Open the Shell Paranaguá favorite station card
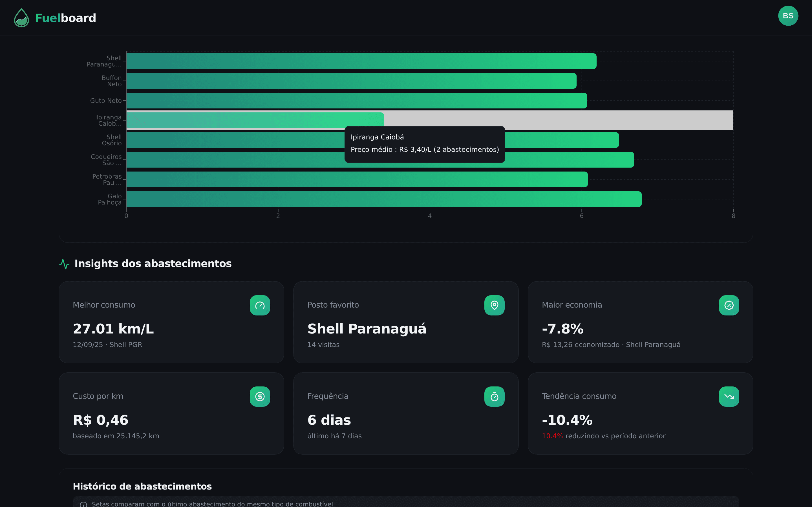Screen dimensions: 812x507 (x=406, y=323)
